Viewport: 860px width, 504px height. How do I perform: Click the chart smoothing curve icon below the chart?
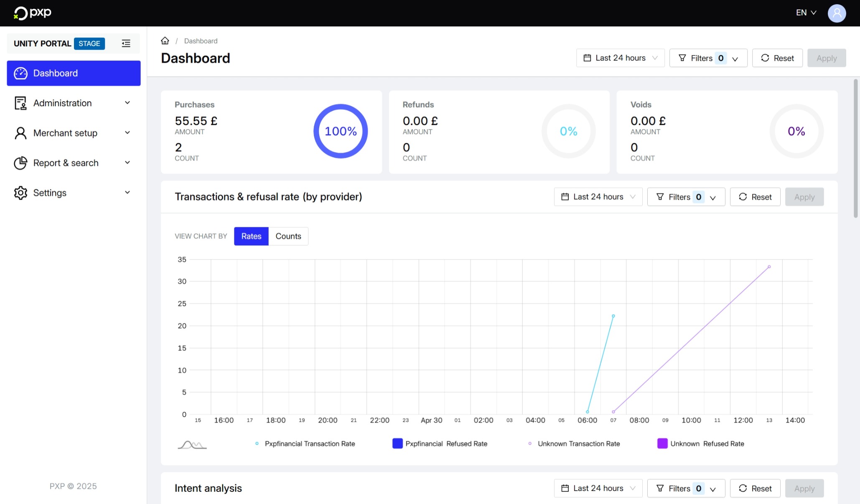point(192,444)
